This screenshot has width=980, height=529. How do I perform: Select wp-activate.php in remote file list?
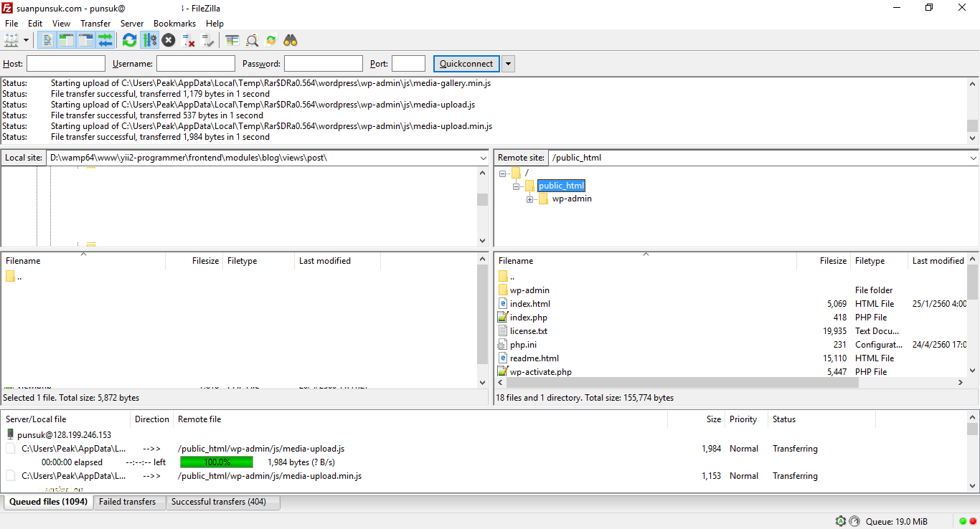[x=541, y=372]
